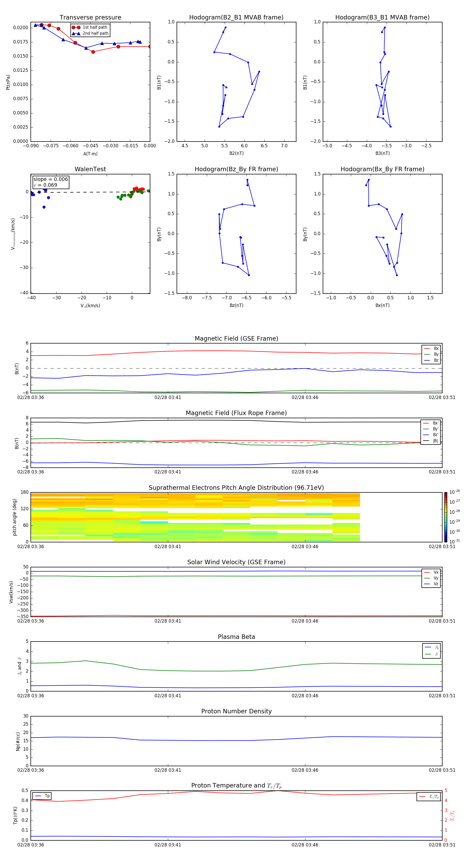This screenshot has width=473, height=868.
Task: Click the '1st half path' legend entry
Action: click(90, 27)
